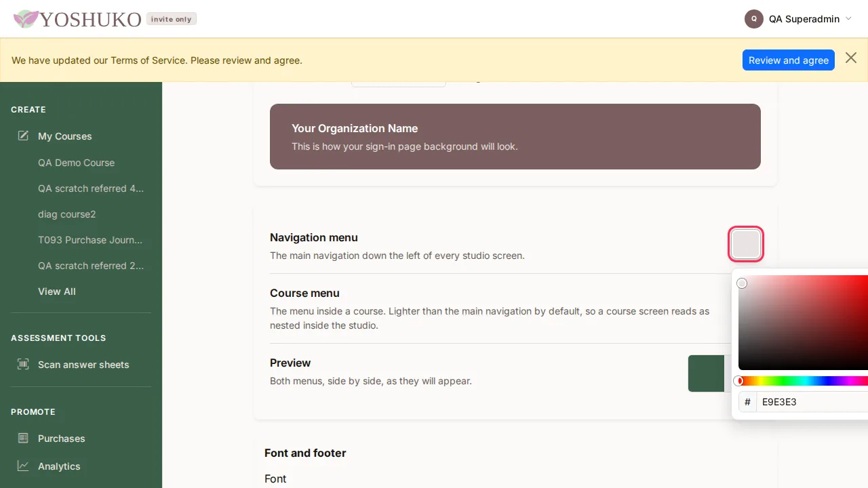Click the Font label

[x=275, y=479]
